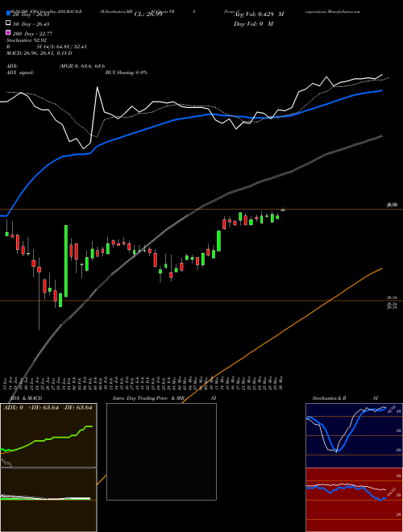Click the magenta 200 Day legend swatch
Screen dimensions: 403x532
tap(8, 32)
